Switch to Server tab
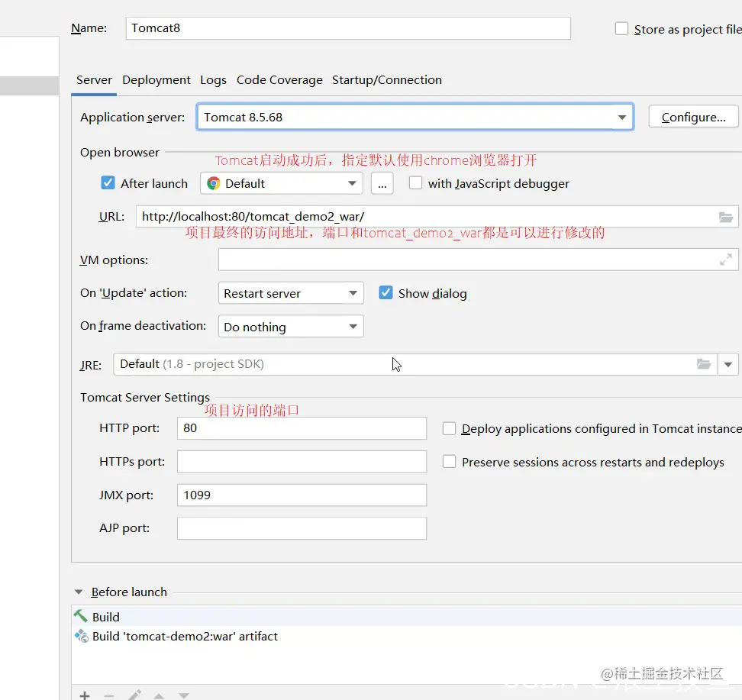The image size is (742, 700). (94, 80)
